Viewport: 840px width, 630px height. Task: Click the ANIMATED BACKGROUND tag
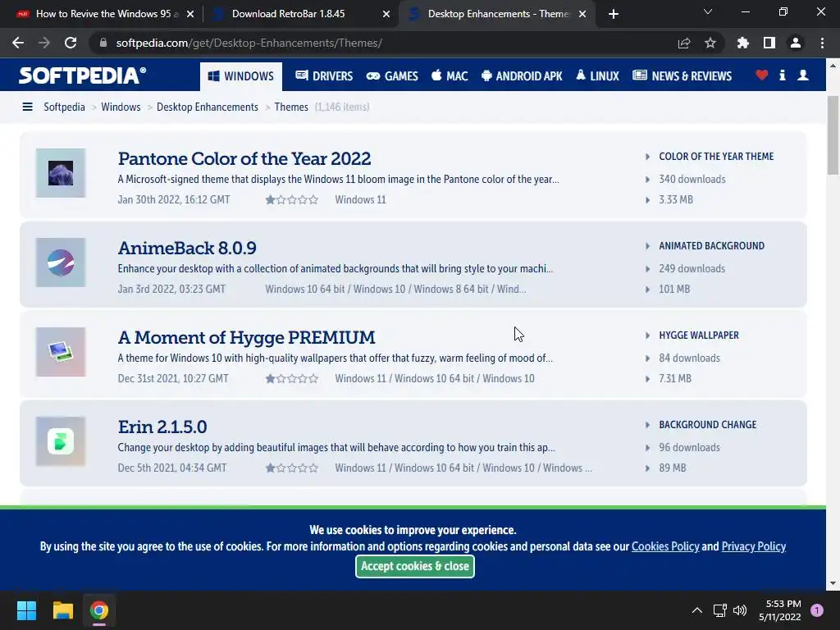point(711,246)
